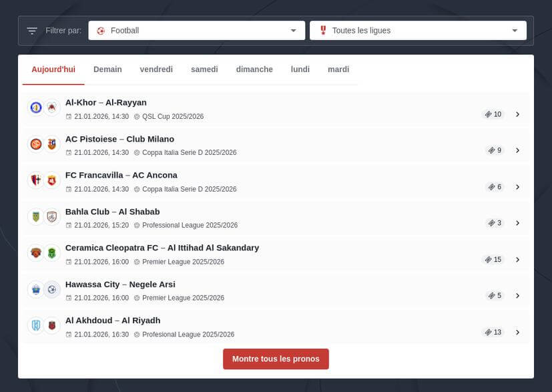Expand the Bahla Club – Al Shabab chevron
This screenshot has width=552, height=392.
click(517, 223)
